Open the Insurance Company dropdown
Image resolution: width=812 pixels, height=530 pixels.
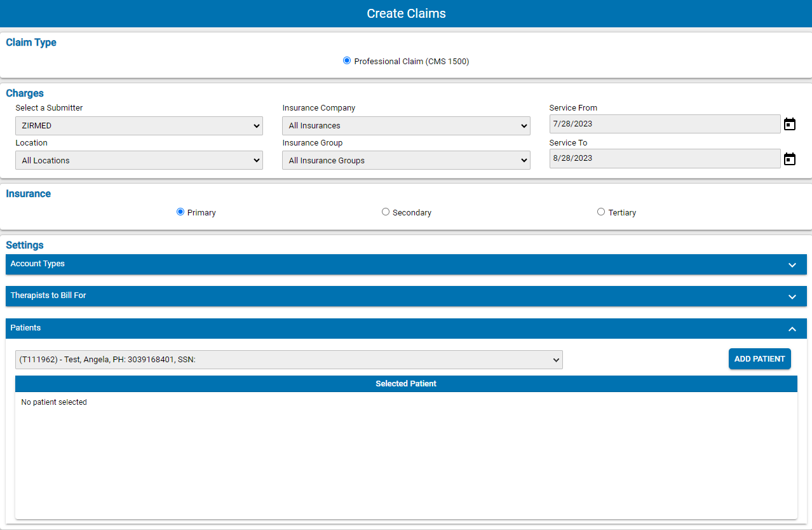pos(405,126)
